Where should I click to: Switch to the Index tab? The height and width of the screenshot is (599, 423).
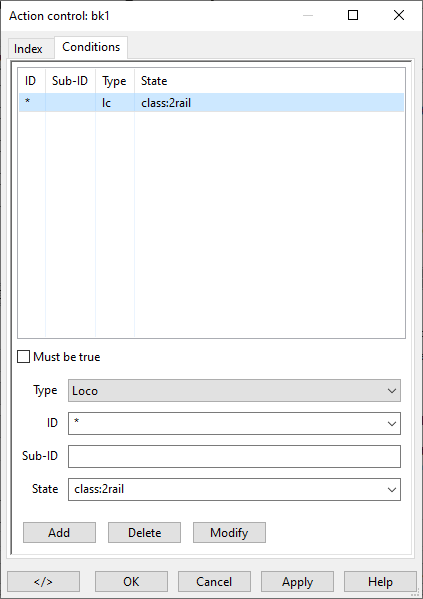tap(28, 49)
